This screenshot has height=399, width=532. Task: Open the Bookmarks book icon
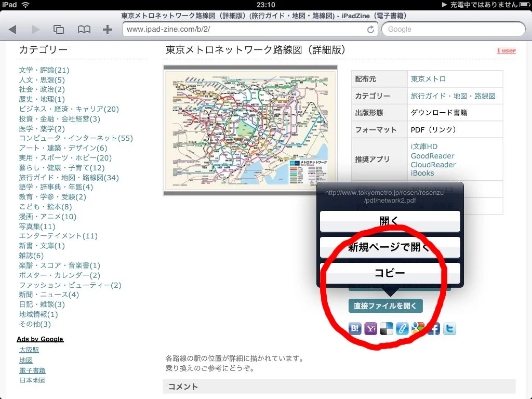pos(84,30)
